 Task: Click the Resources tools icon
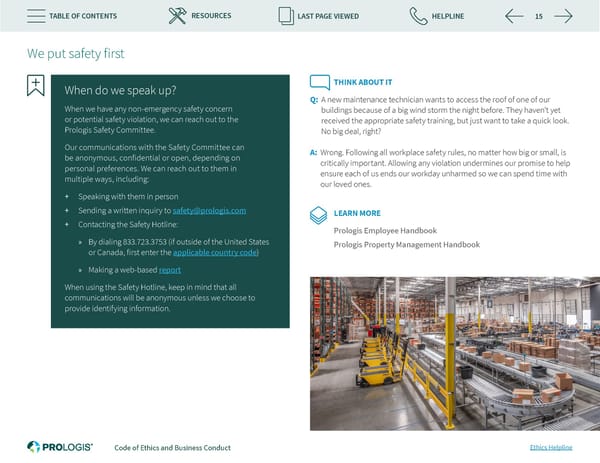177,16
